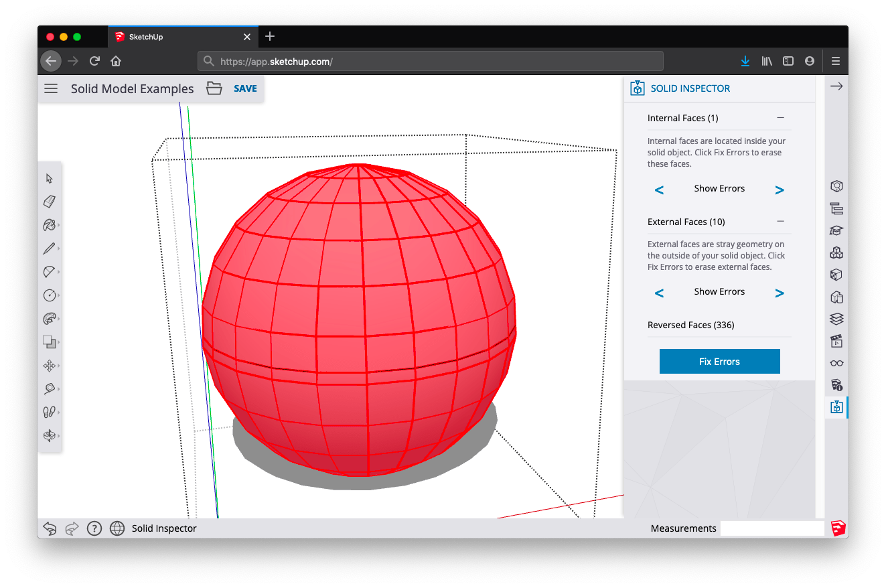Viewport: 886px width, 588px height.
Task: Open the Arc tool flyout arrow
Action: coord(60,271)
